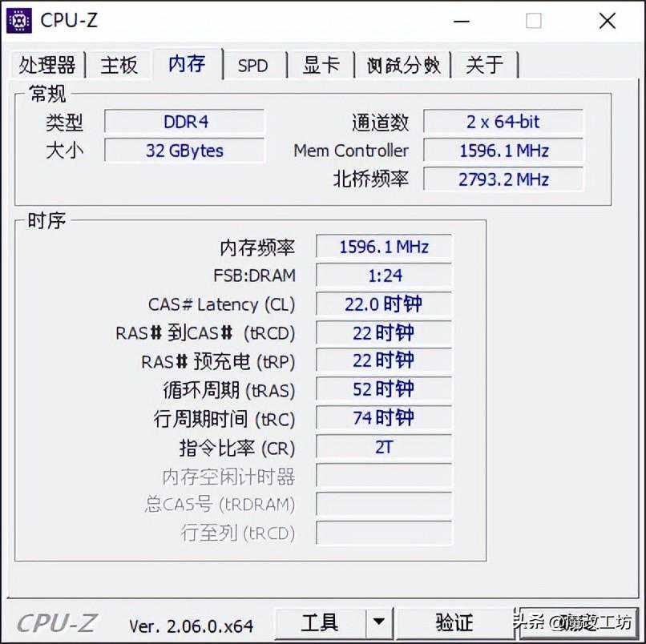Open the SPD tab
The height and width of the screenshot is (644, 646).
(x=253, y=65)
